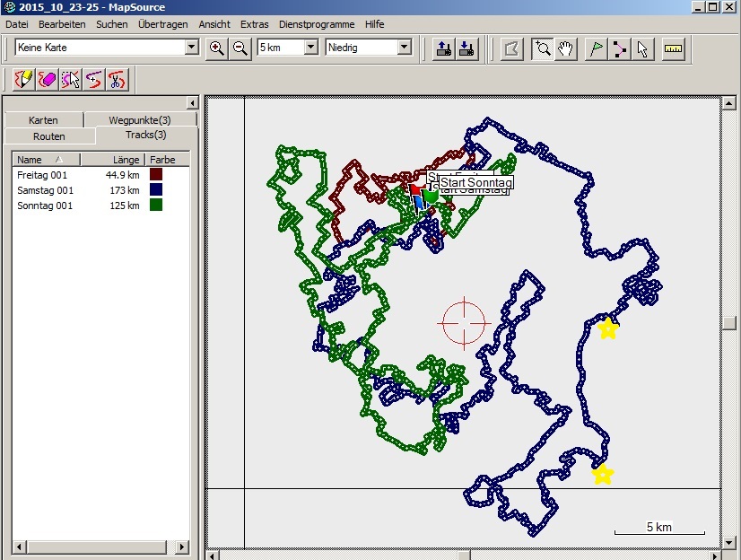
Task: Click track list scrollbar right arrow
Action: [x=182, y=547]
